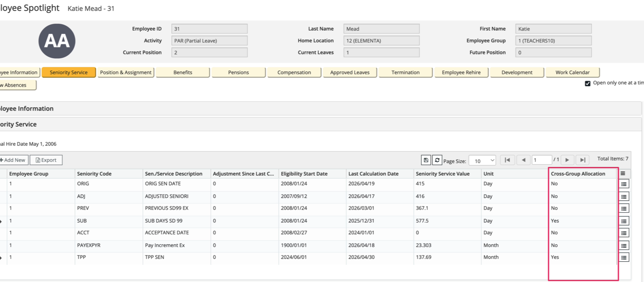Go to first page of grid

click(507, 160)
